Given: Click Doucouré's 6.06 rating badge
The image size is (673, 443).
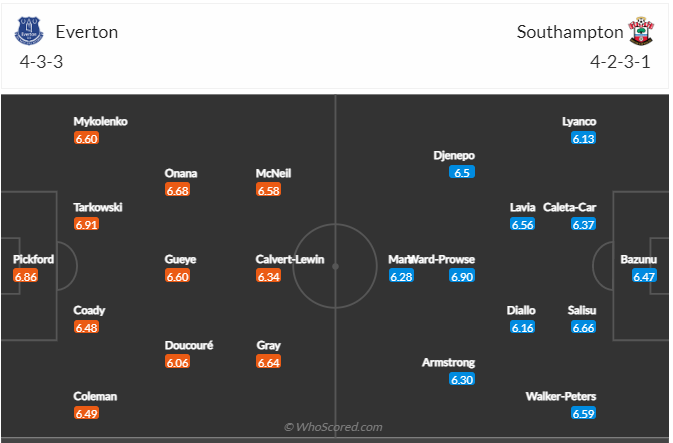Looking at the screenshot, I should (178, 362).
